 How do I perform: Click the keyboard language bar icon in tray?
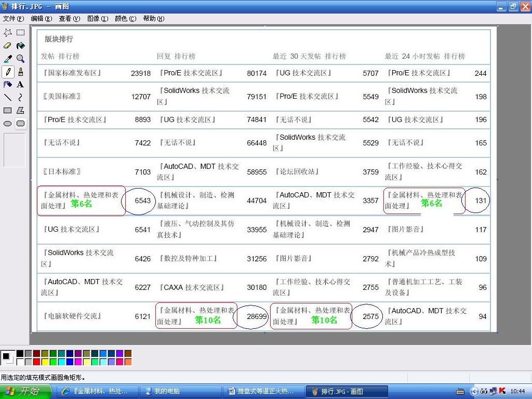(460, 392)
